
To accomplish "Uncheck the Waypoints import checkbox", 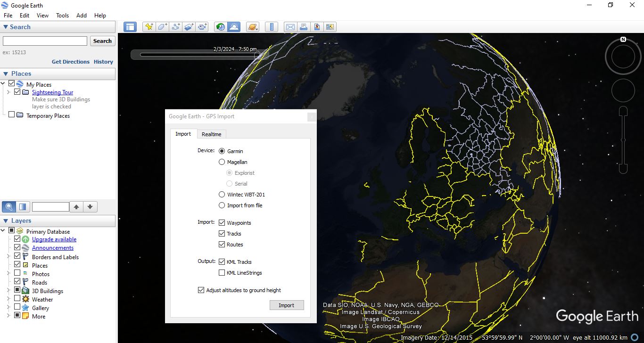I will [x=222, y=222].
